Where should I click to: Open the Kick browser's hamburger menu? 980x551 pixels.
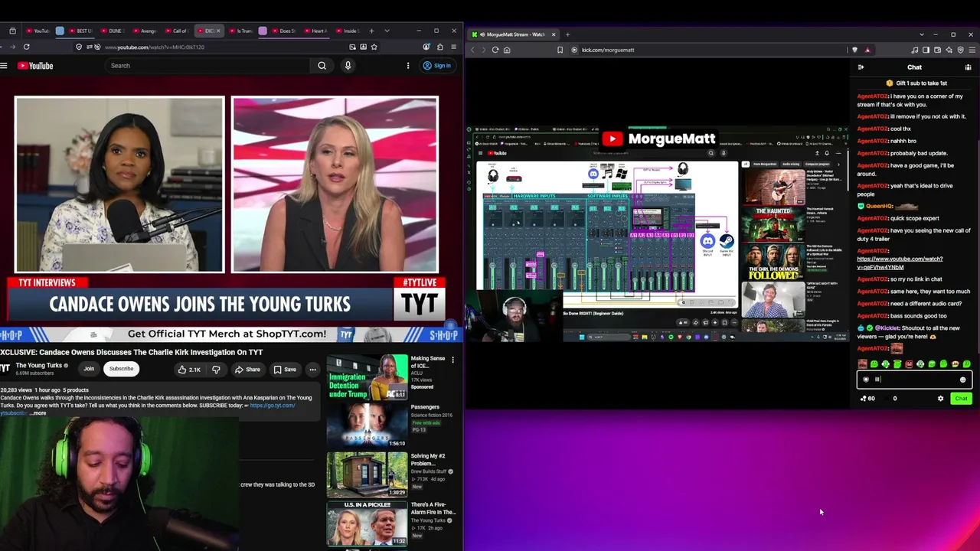click(x=971, y=50)
